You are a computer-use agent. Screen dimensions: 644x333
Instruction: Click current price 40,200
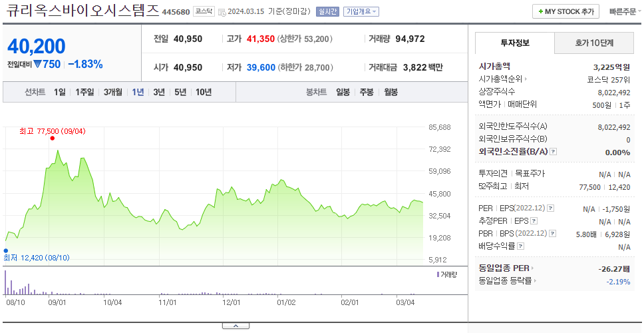[x=37, y=46]
